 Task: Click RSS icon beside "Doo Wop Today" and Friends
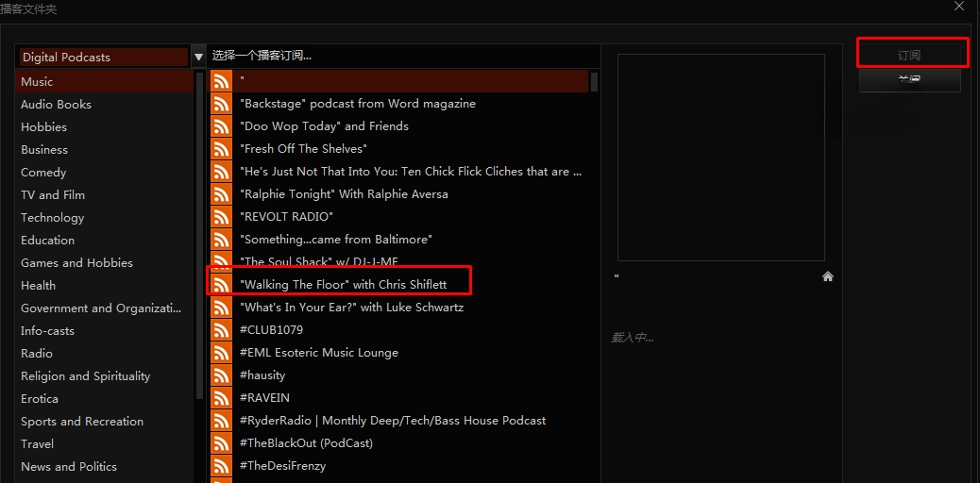(x=221, y=126)
